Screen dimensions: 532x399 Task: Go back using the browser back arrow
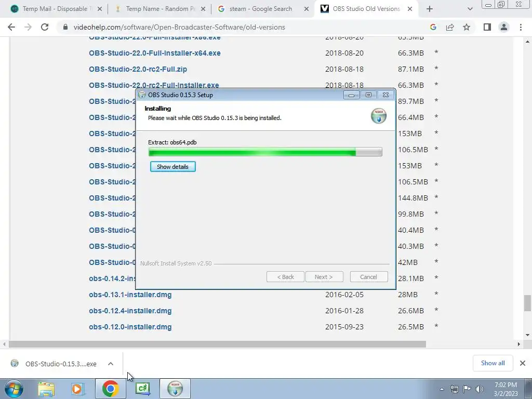(x=11, y=27)
